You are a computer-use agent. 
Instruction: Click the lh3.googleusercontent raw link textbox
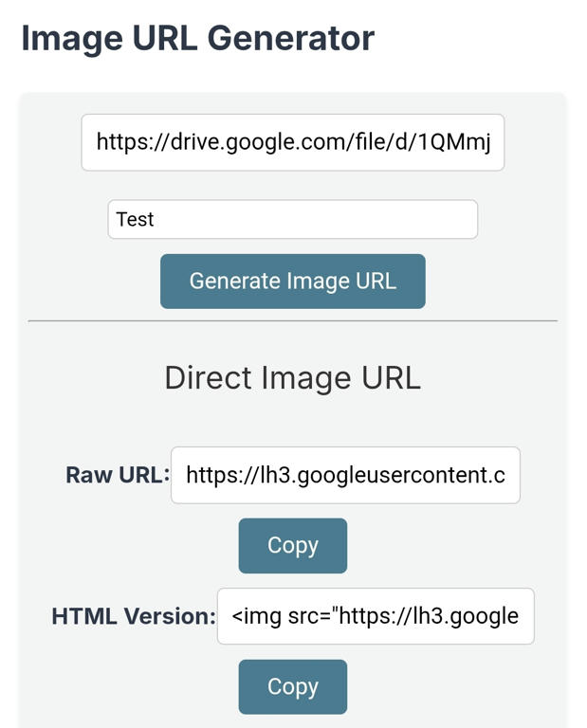[x=345, y=475]
